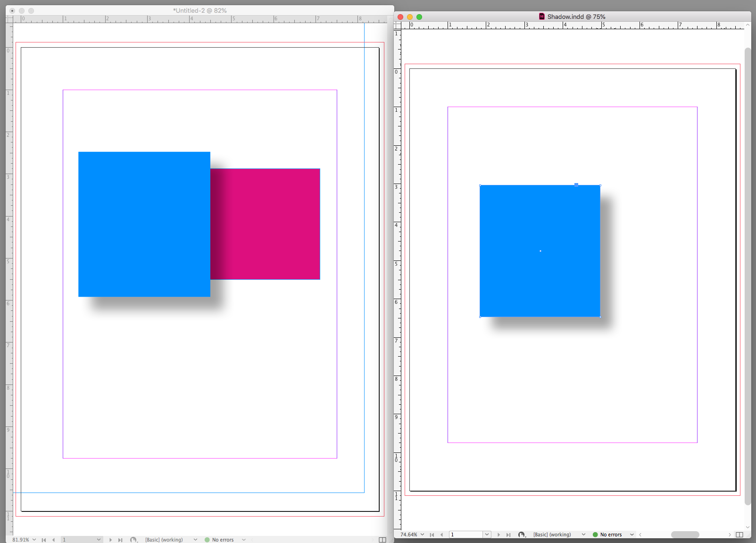Close the Shadow.indd window with red button
The image size is (756, 543).
[x=400, y=17]
